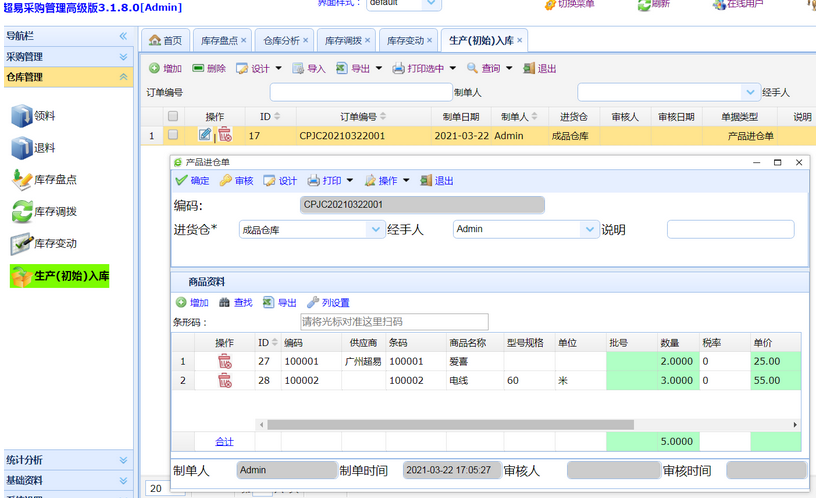
Task: Delete product row 爱喜
Action: [x=225, y=361]
